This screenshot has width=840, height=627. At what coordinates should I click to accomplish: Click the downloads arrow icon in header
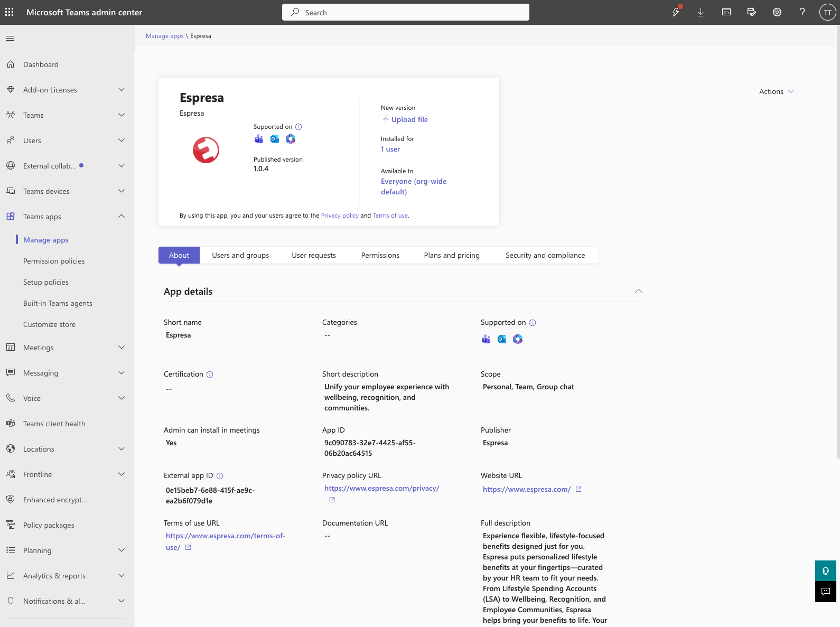click(701, 12)
